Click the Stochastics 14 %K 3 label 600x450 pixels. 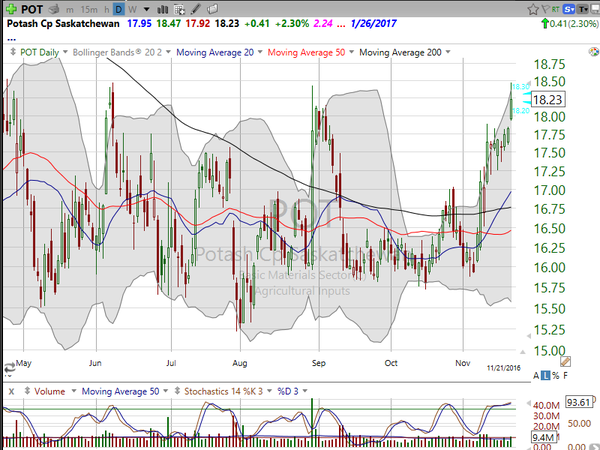(x=223, y=391)
